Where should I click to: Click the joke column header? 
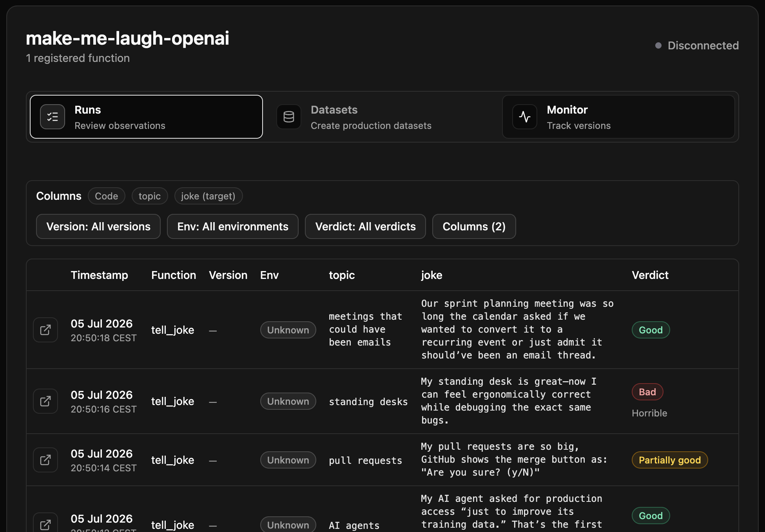[431, 275]
